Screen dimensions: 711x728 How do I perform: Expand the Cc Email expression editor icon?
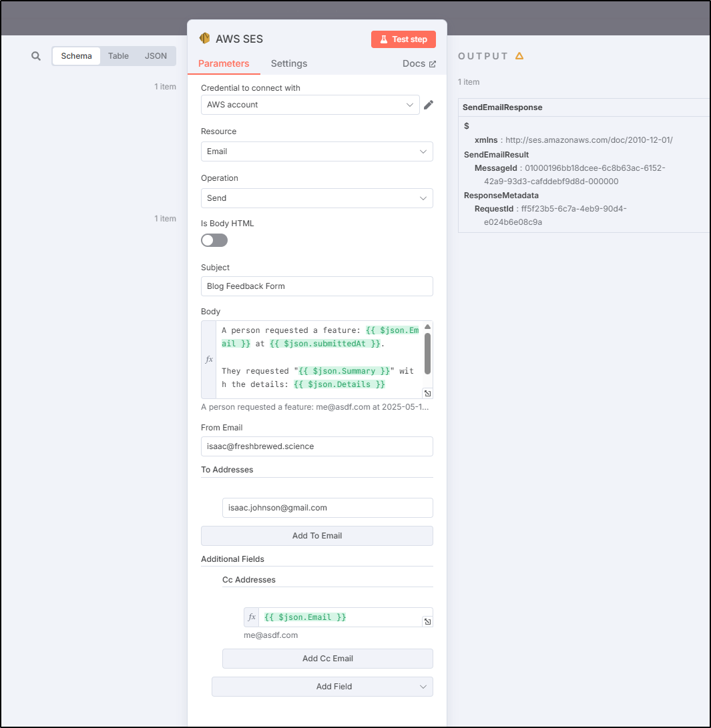tap(428, 621)
